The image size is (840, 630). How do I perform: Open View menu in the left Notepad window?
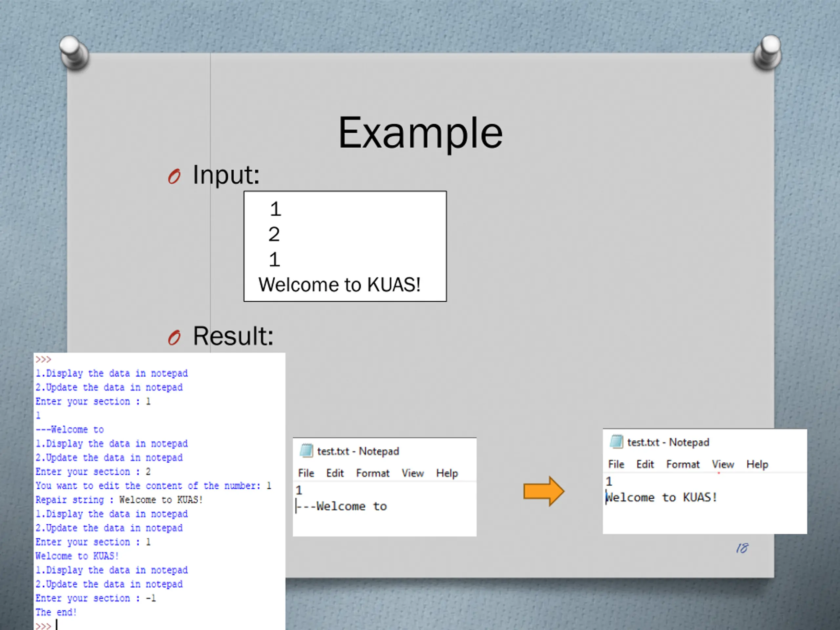click(x=413, y=473)
